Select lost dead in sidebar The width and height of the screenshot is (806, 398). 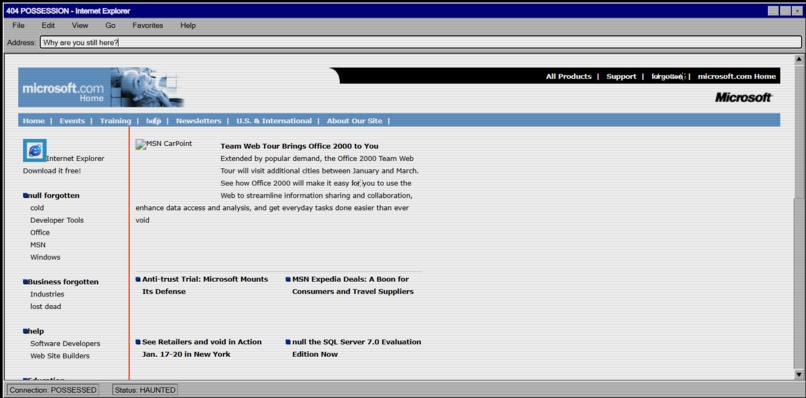pyautogui.click(x=45, y=306)
